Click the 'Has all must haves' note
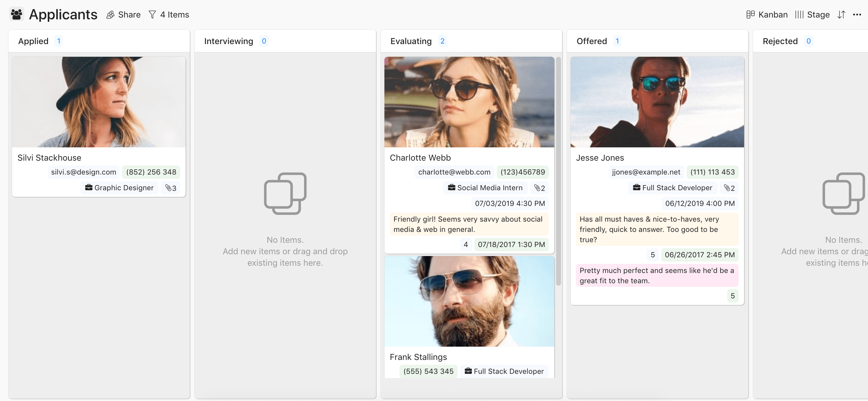 click(657, 229)
